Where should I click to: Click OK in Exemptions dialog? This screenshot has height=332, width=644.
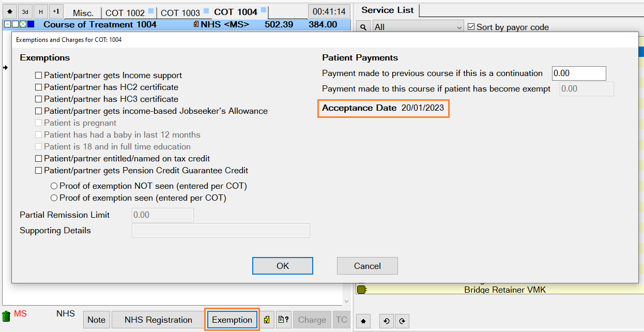pyautogui.click(x=282, y=266)
